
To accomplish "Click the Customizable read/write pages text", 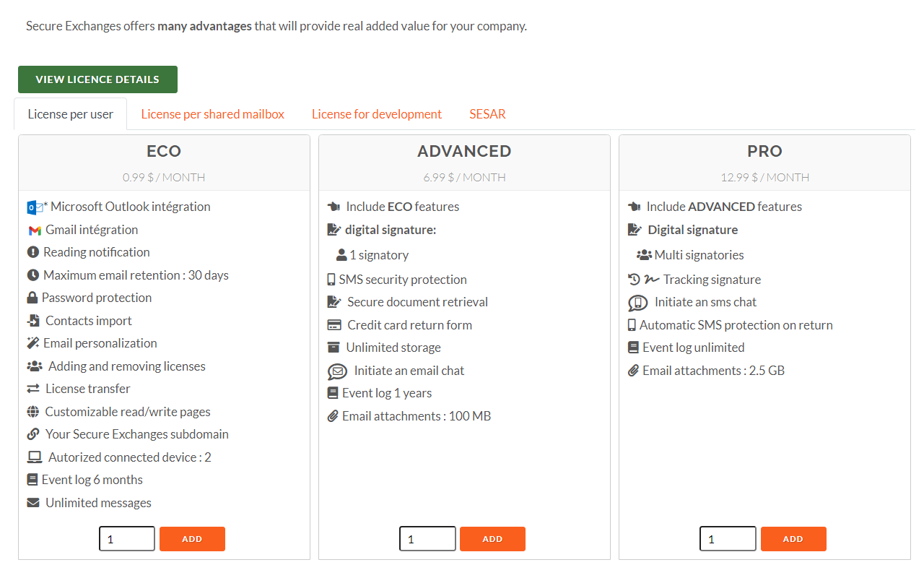I will 128,412.
